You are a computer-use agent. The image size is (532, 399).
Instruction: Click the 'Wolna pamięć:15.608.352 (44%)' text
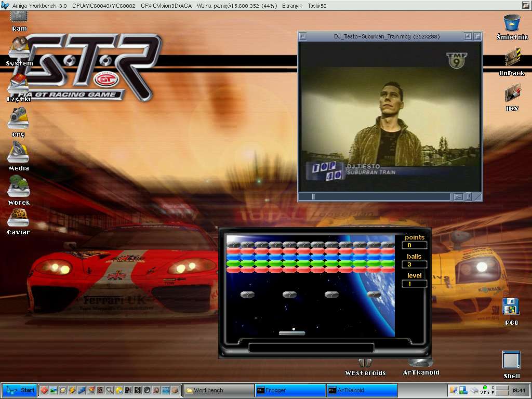coord(236,6)
